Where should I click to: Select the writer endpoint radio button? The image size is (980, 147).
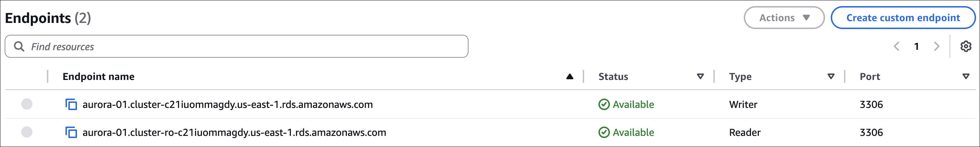click(x=26, y=104)
